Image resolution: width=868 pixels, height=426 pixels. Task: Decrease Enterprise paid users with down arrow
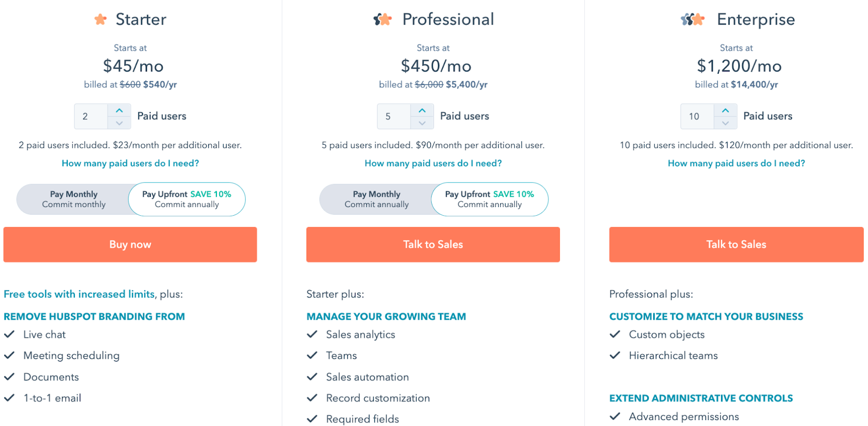coord(725,123)
